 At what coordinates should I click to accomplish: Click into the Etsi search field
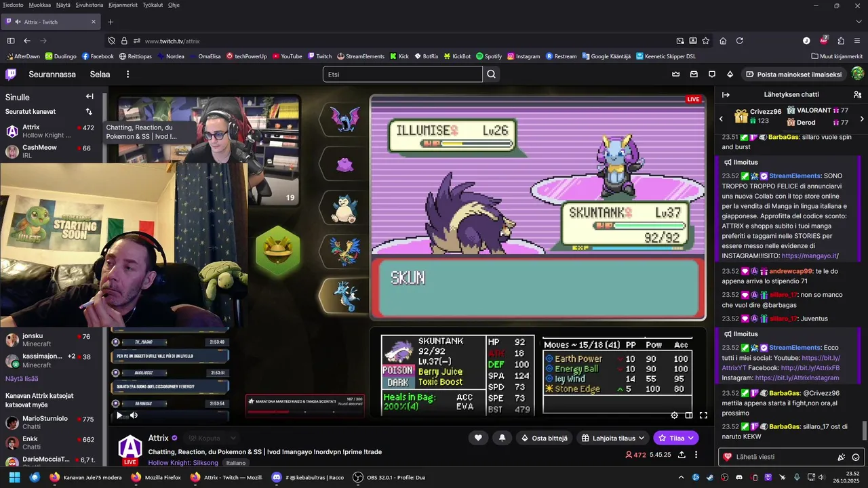403,74
